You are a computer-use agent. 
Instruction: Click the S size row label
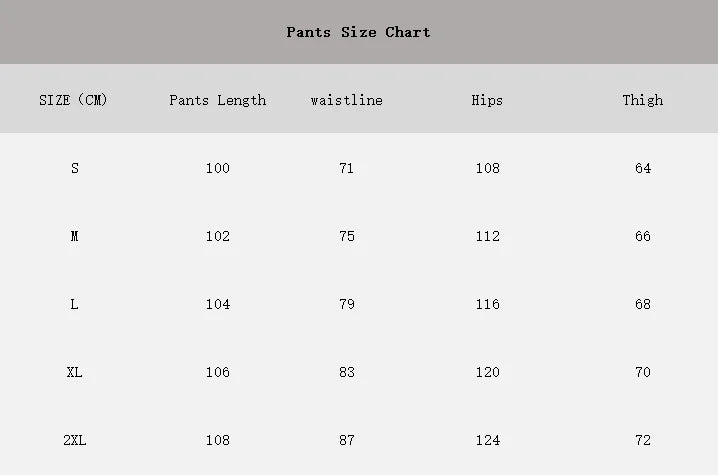pos(75,168)
